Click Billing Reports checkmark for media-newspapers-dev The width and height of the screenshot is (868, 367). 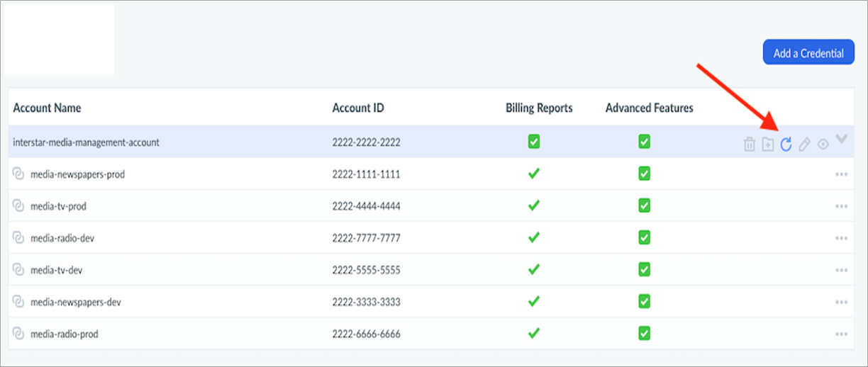click(534, 301)
